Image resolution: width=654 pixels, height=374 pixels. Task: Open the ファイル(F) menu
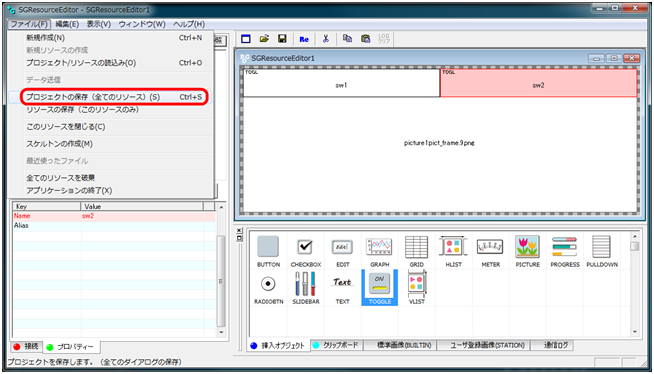click(x=29, y=24)
